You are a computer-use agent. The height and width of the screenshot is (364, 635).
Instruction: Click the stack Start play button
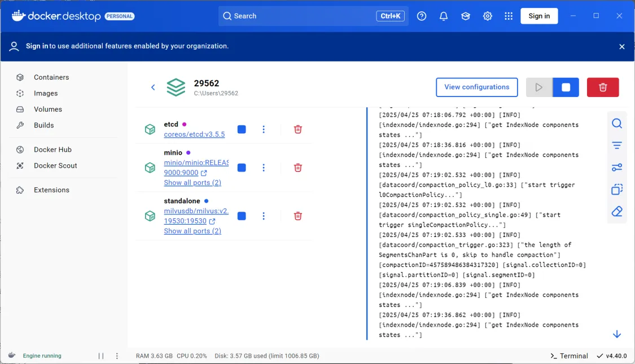[x=538, y=87]
